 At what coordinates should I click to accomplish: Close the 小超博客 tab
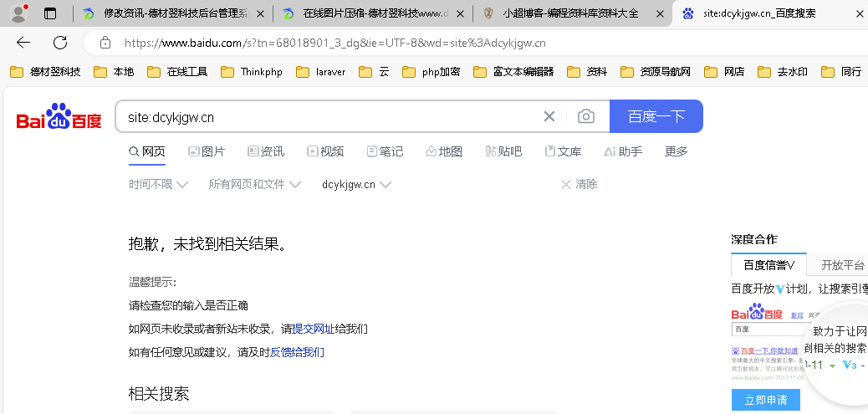coord(659,14)
